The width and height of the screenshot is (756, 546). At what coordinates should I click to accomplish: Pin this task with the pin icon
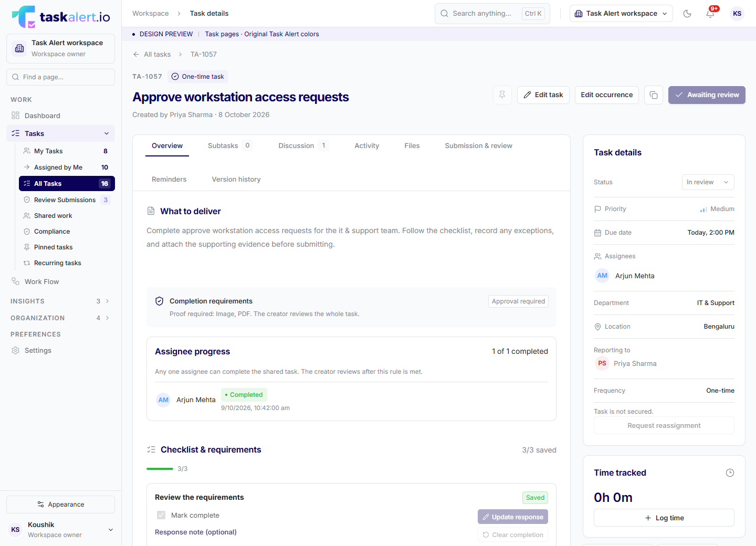click(502, 95)
